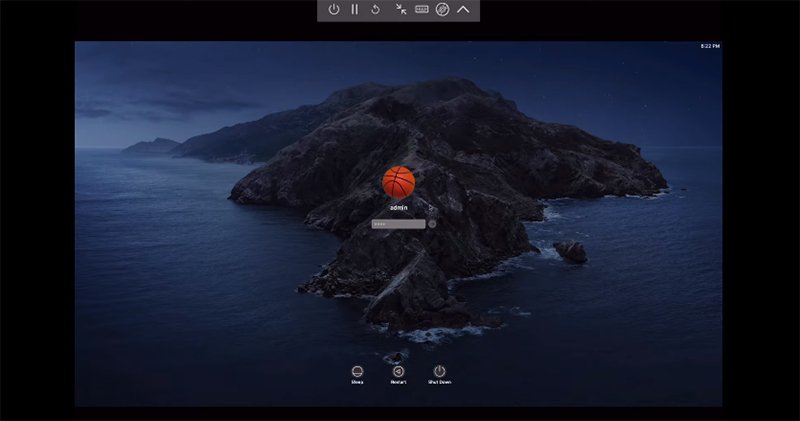Submit password with the arrow button
Screen dimensions: 800x421
coord(432,224)
